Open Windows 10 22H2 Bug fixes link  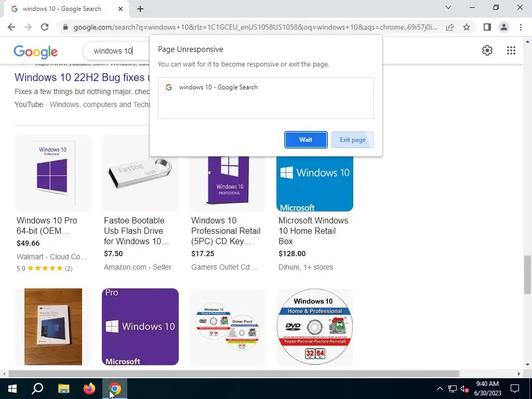click(x=82, y=77)
